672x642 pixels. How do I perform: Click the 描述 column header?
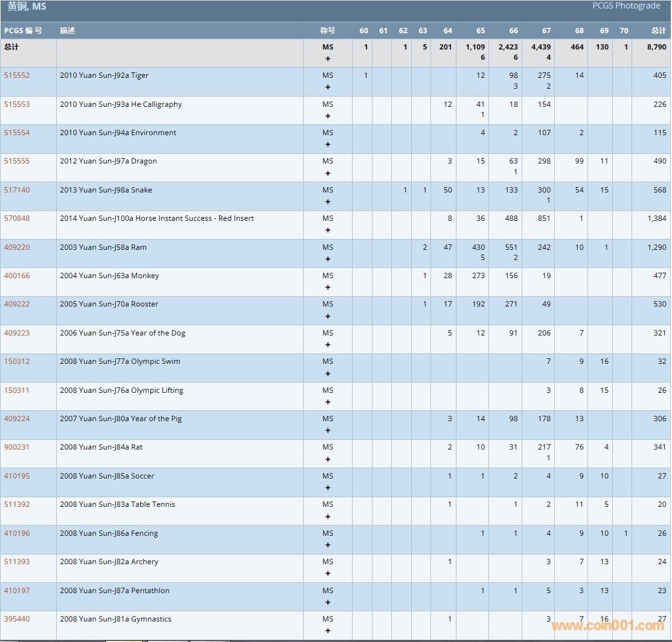68,31
